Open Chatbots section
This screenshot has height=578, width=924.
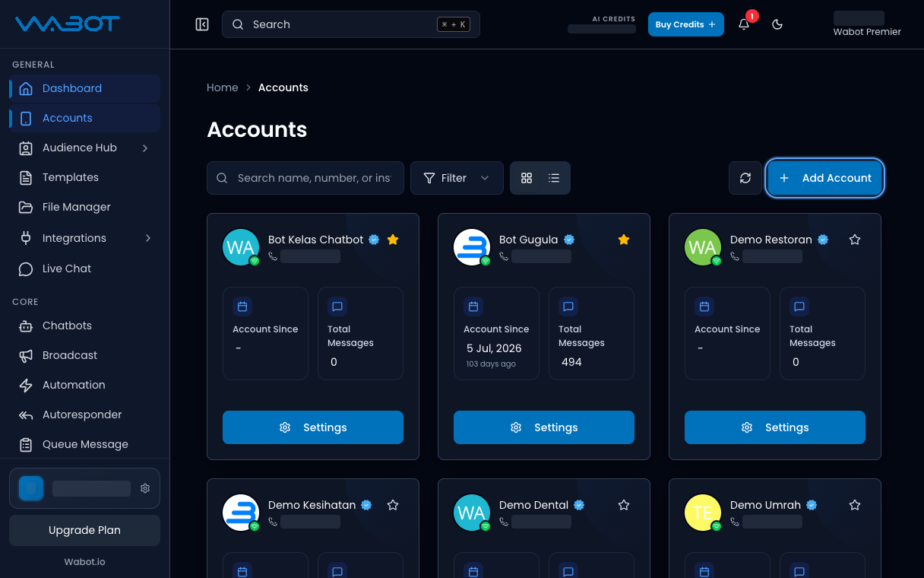(x=84, y=326)
